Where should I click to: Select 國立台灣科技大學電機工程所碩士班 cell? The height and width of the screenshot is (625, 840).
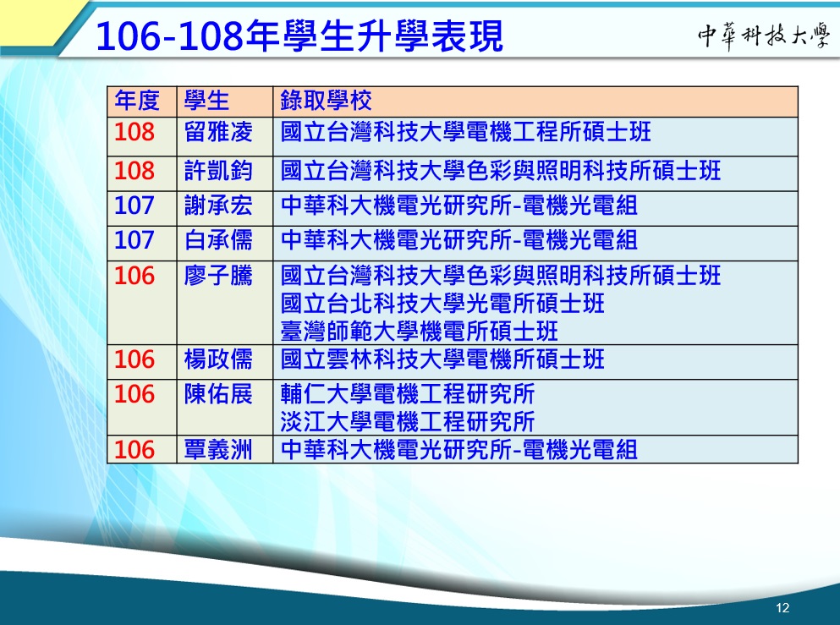point(535,137)
